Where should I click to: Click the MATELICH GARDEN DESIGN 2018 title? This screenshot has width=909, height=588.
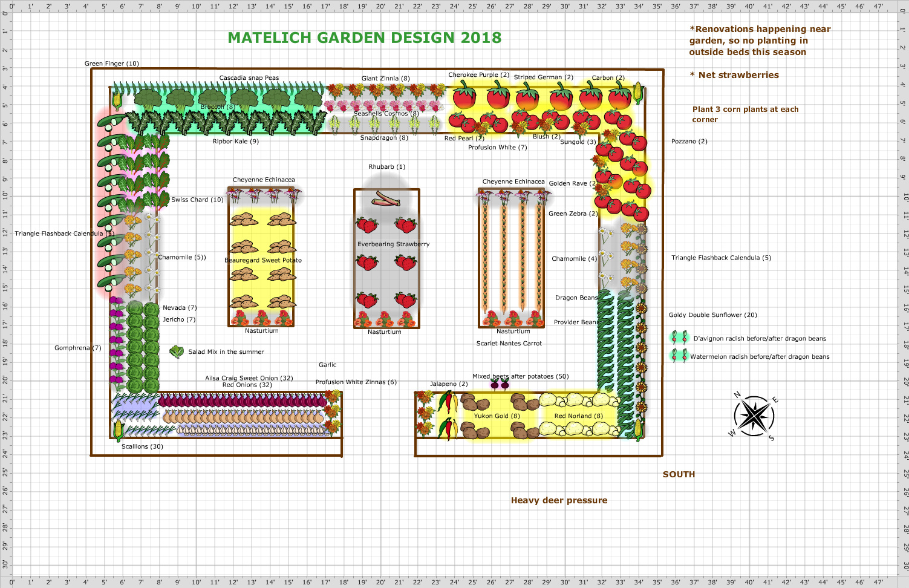(365, 38)
